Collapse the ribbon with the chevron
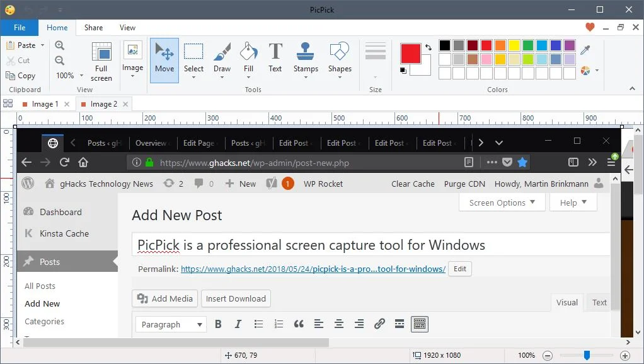 pyautogui.click(x=632, y=88)
